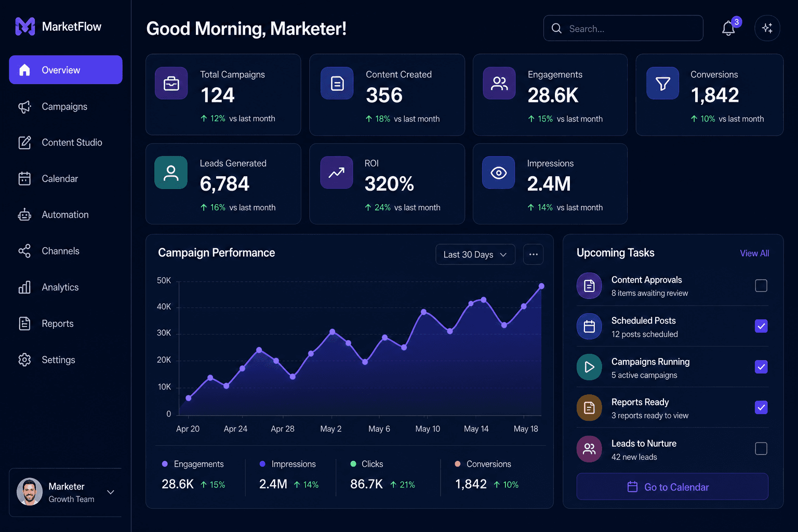Click "42 new leads" text
The image size is (798, 532).
[634, 457]
